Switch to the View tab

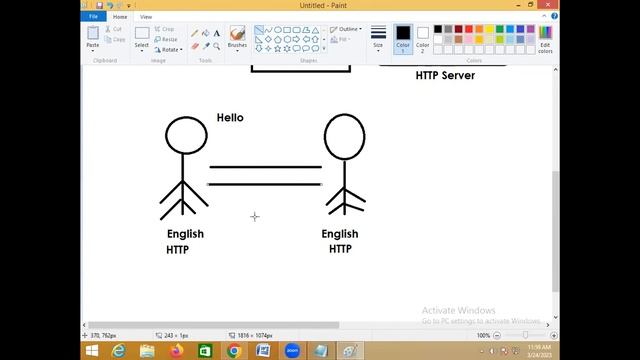(x=146, y=17)
